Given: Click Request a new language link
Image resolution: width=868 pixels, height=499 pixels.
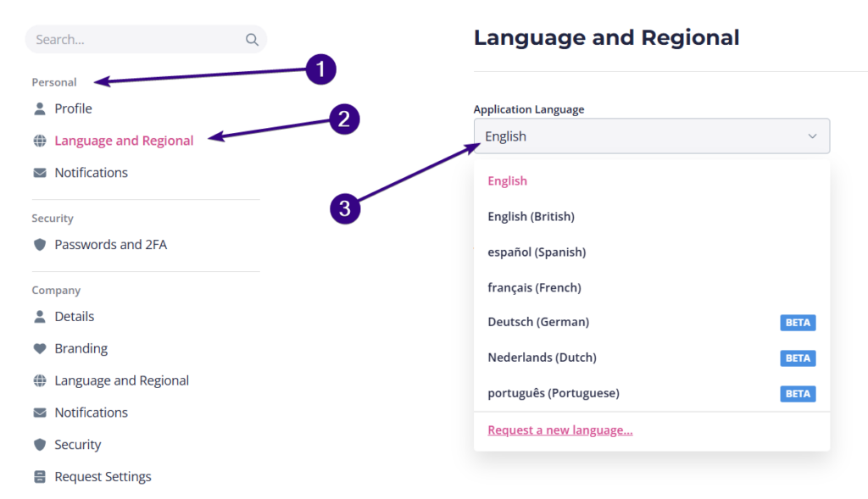Looking at the screenshot, I should click(560, 430).
